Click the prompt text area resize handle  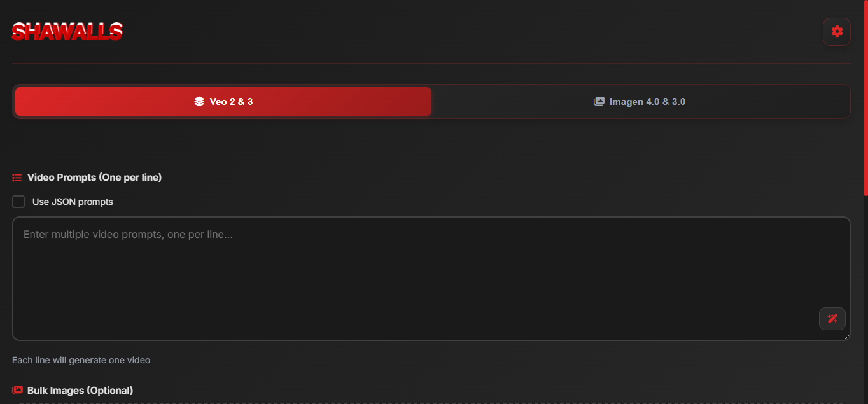point(847,337)
